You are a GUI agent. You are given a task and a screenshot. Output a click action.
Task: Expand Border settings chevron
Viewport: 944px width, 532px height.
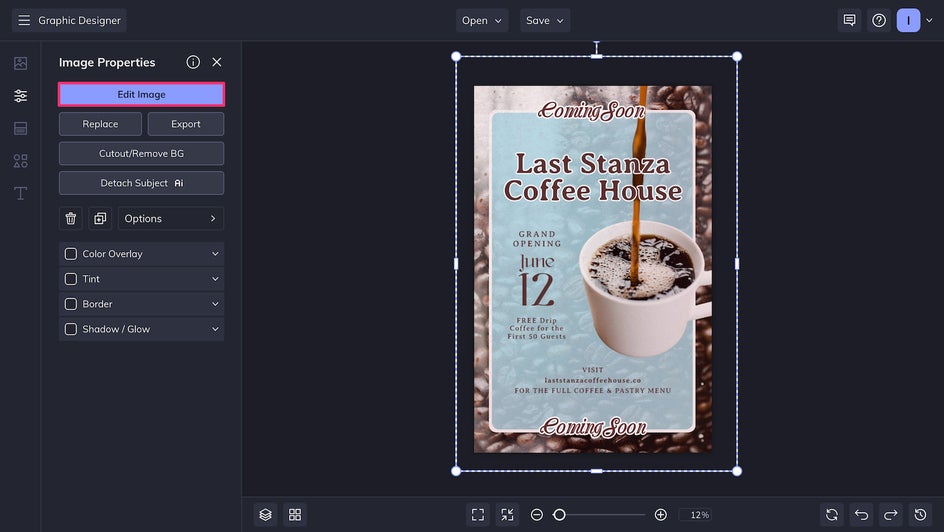[215, 304]
